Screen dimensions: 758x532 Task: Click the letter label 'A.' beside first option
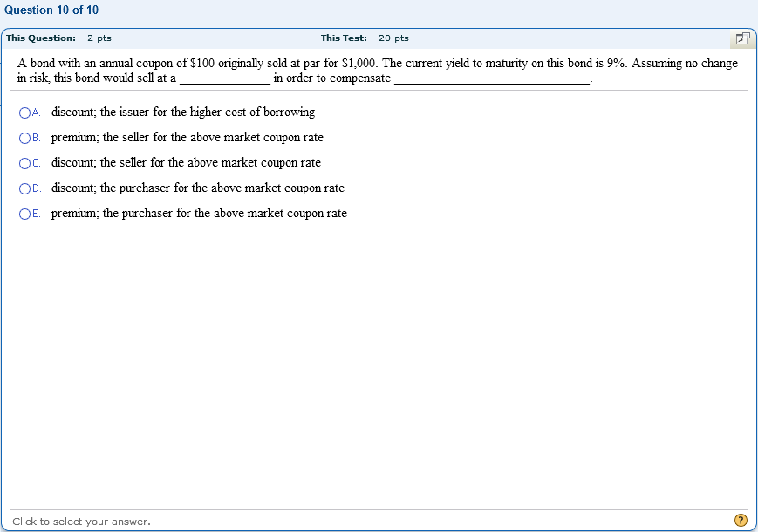(37, 113)
